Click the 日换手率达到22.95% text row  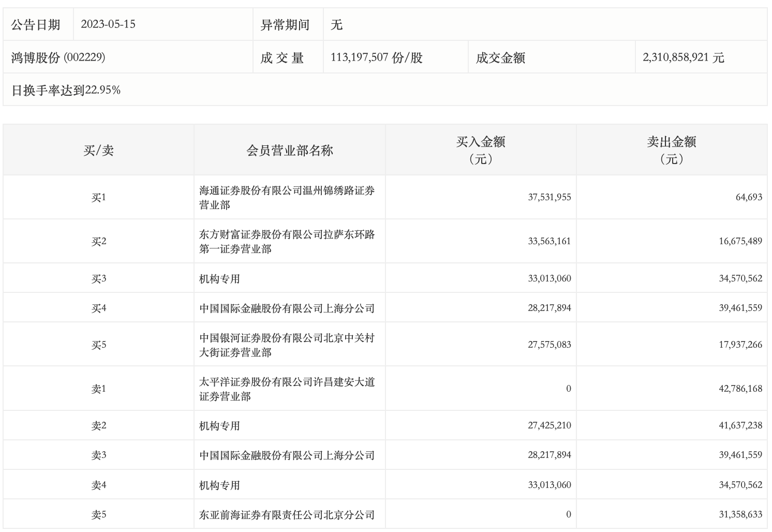[66, 90]
